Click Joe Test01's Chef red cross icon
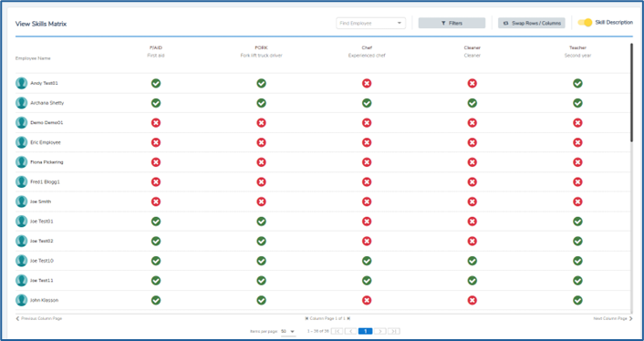This screenshot has height=341, width=644. pos(367,222)
